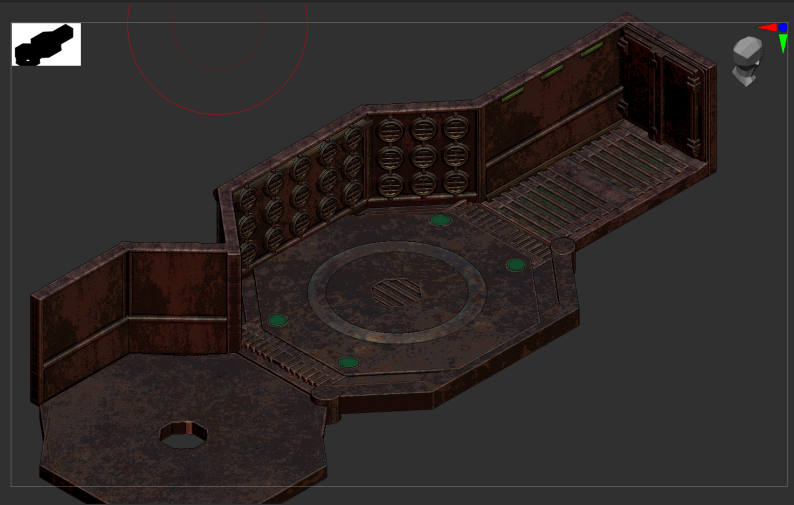Select the green slit lights on corridor wall
This screenshot has height=505, width=794.
point(552,73)
